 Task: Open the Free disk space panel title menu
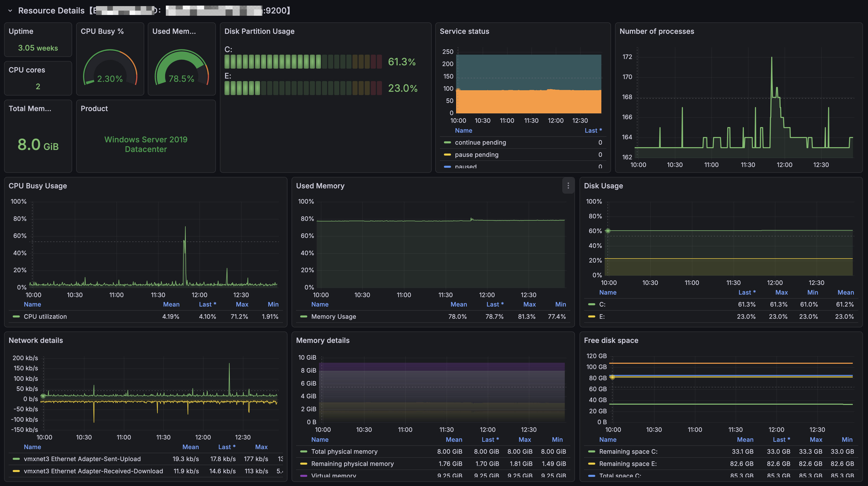(x=611, y=340)
